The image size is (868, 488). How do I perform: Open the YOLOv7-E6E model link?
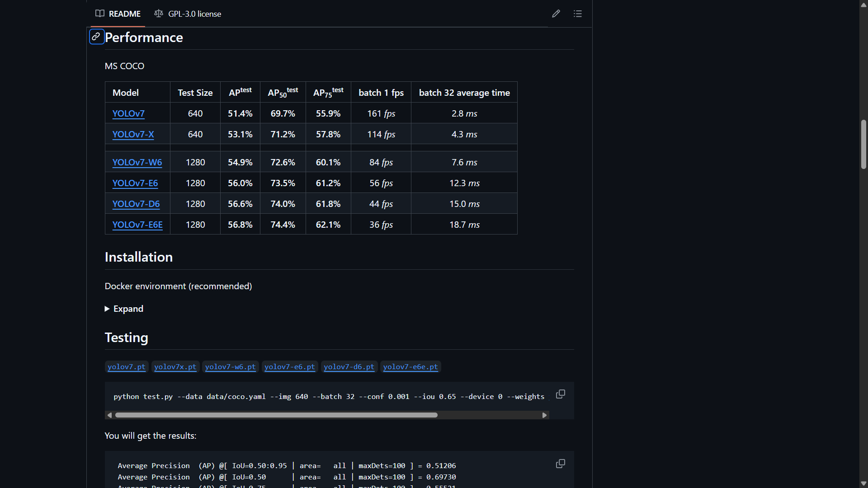(x=137, y=225)
